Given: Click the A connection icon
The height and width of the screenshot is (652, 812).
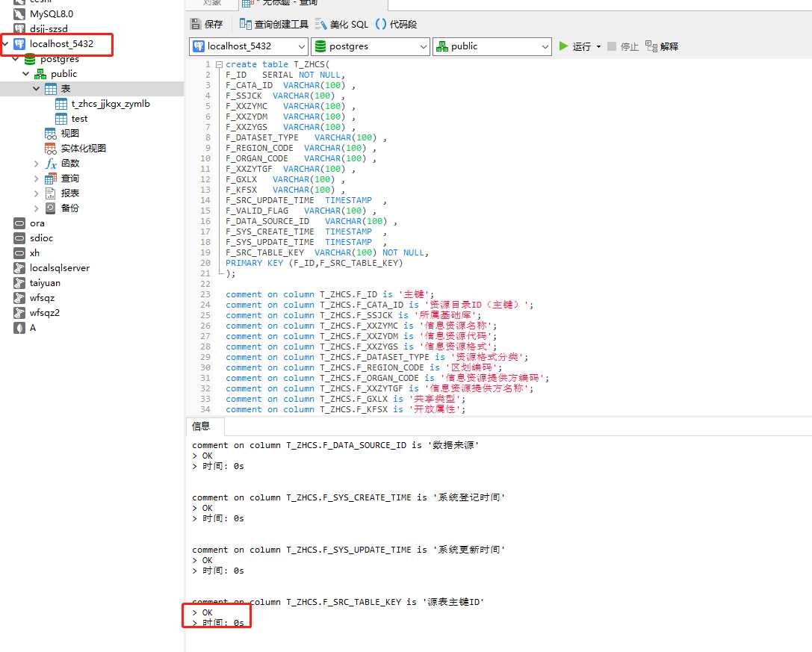Looking at the screenshot, I should point(19,329).
